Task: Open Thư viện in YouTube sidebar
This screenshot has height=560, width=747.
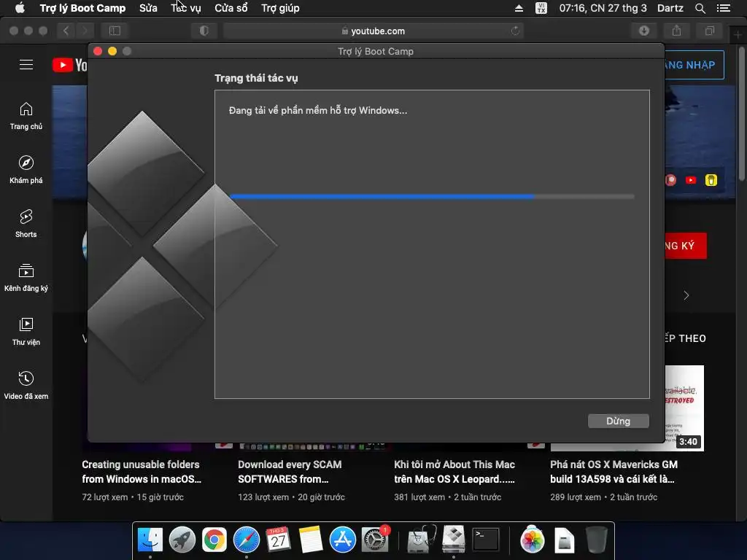Action: (x=26, y=332)
